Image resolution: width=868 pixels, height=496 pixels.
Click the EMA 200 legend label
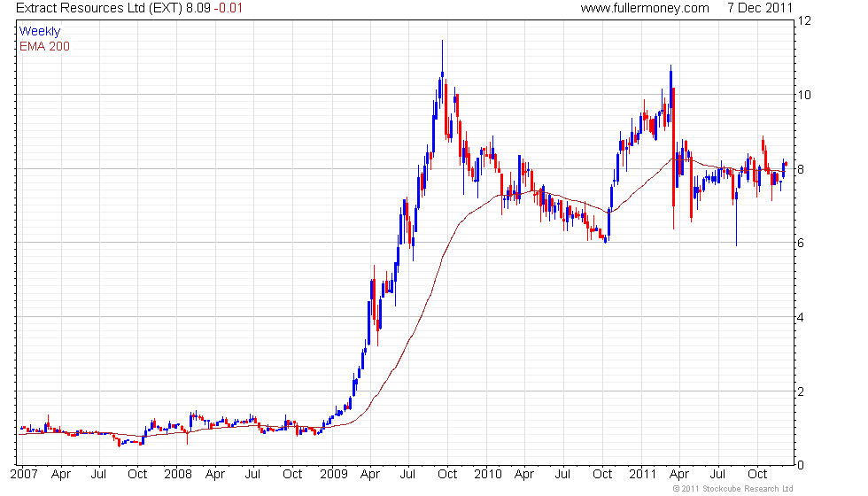45,46
